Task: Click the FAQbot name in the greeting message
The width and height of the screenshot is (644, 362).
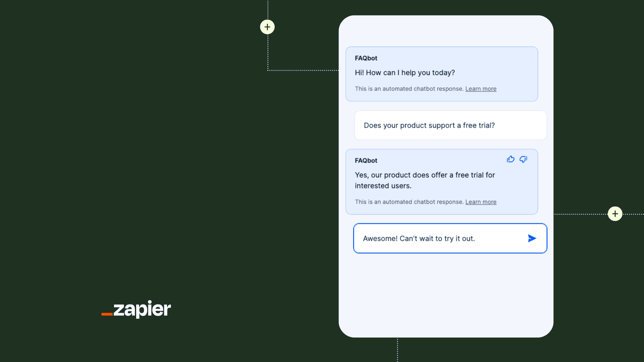Action: click(x=366, y=58)
